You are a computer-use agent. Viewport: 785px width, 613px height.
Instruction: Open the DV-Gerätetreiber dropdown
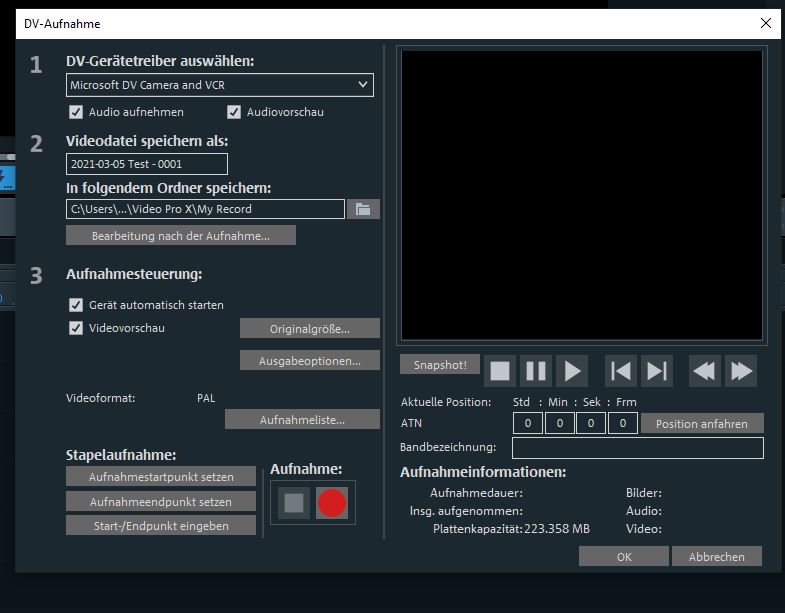(x=220, y=85)
